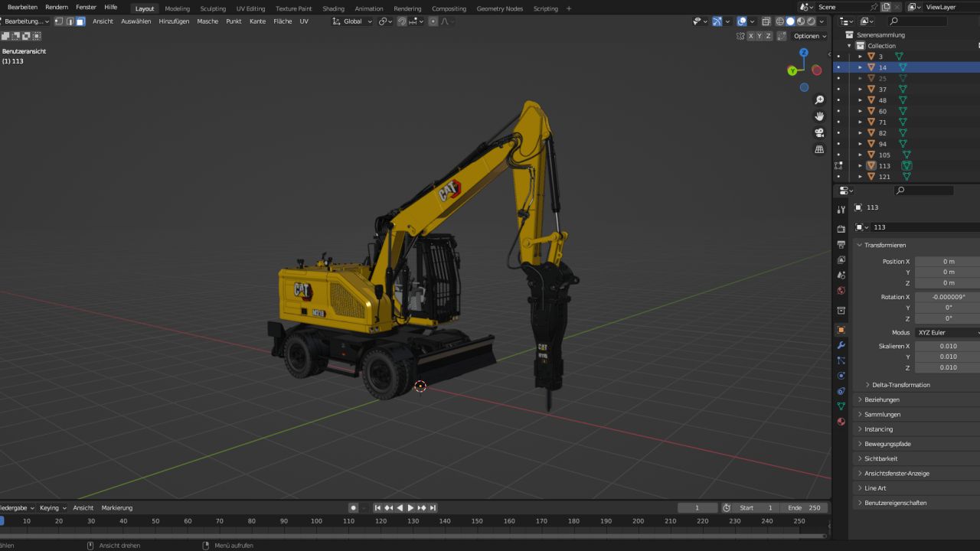Click the pan view hand gizmo

[x=819, y=116]
